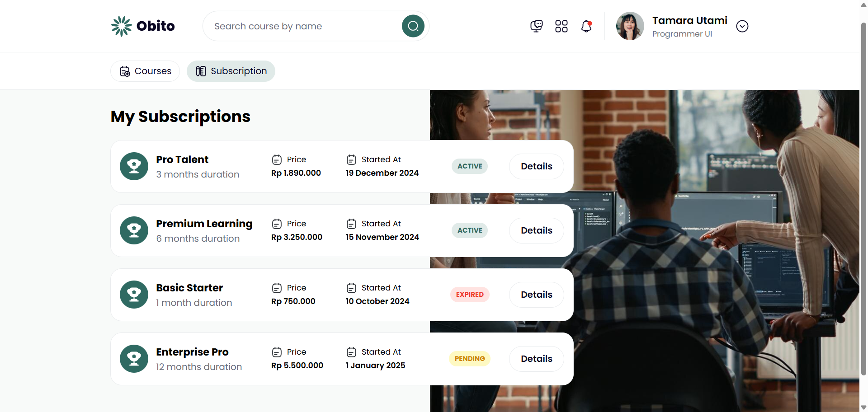Click the Pro Talent trophy icon
The width and height of the screenshot is (868, 412).
tap(134, 166)
